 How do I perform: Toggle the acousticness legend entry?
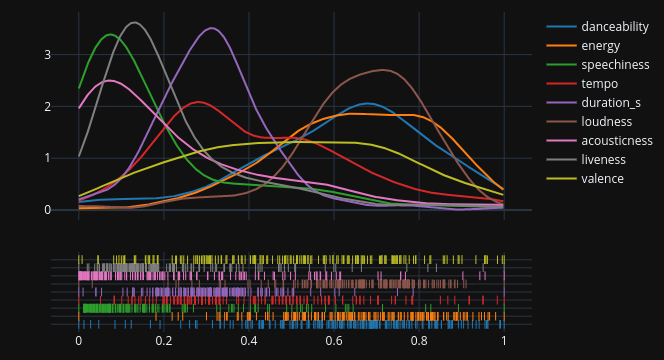point(600,141)
